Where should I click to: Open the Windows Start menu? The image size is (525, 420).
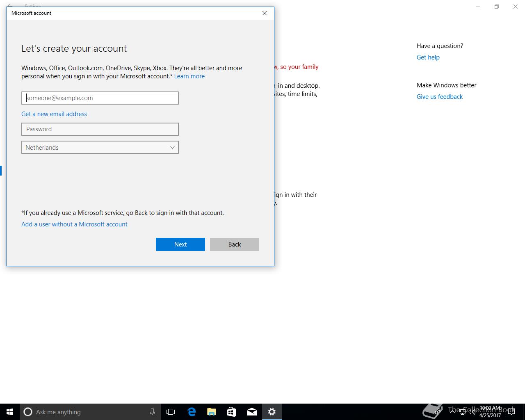(10, 412)
